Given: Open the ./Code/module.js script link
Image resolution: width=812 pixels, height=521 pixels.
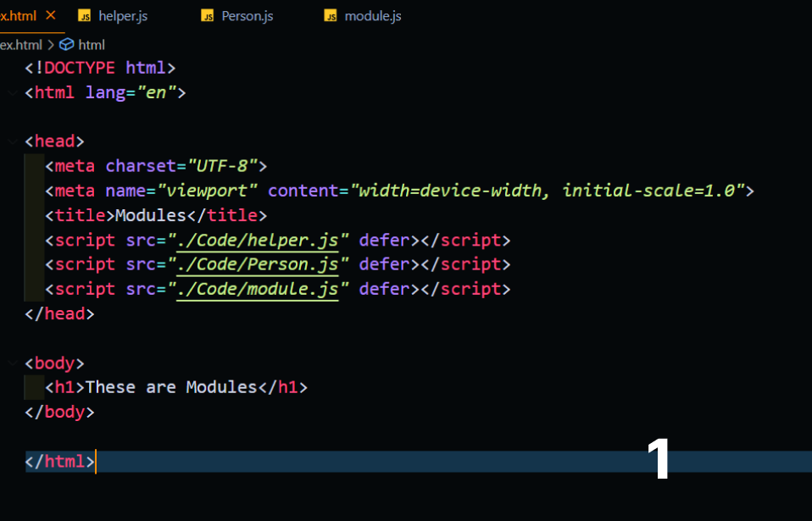Looking at the screenshot, I should [x=259, y=289].
